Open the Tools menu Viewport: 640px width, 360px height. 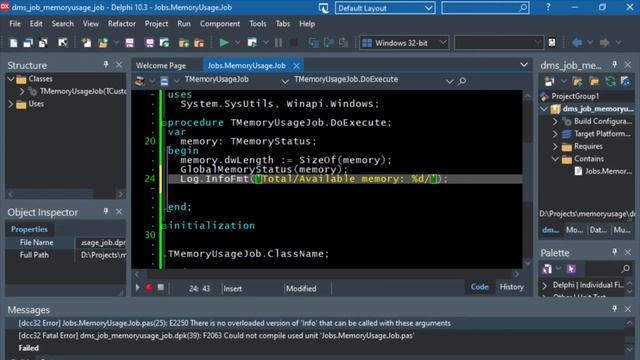pyautogui.click(x=258, y=24)
